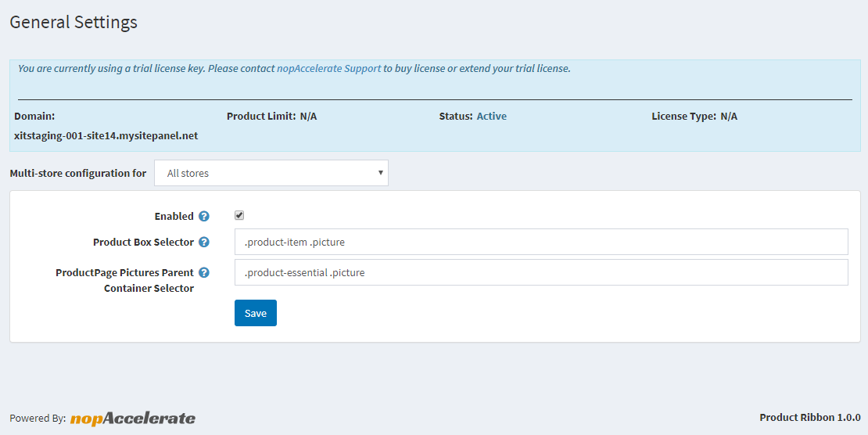The height and width of the screenshot is (435, 868).
Task: Click the help icon next to Enabled
Action: [x=204, y=216]
